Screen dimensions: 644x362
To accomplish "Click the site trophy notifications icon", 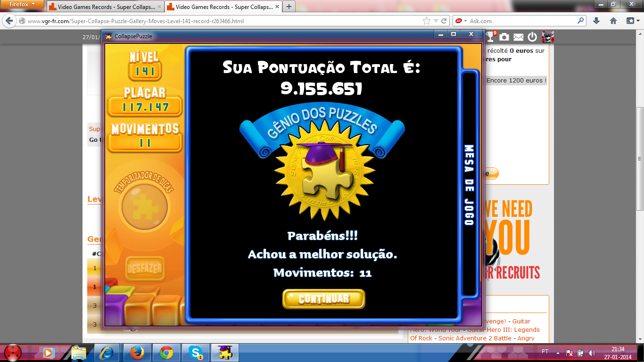I will coord(490,37).
